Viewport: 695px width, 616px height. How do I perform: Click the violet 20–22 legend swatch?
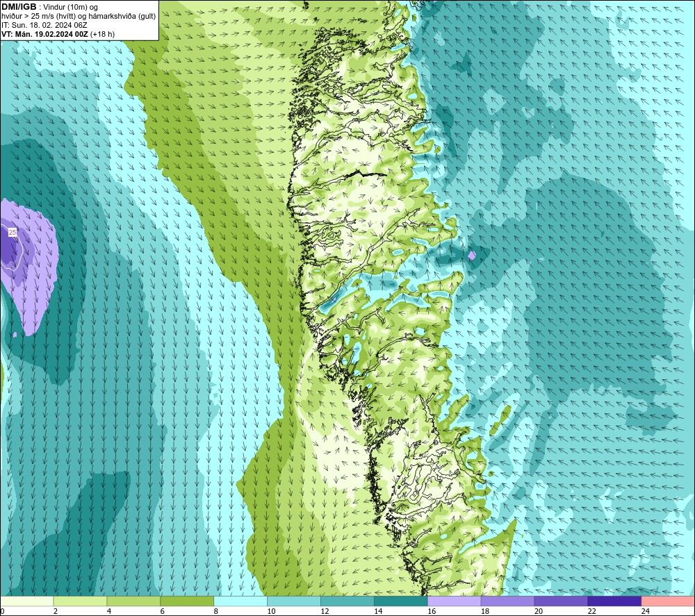point(561,601)
